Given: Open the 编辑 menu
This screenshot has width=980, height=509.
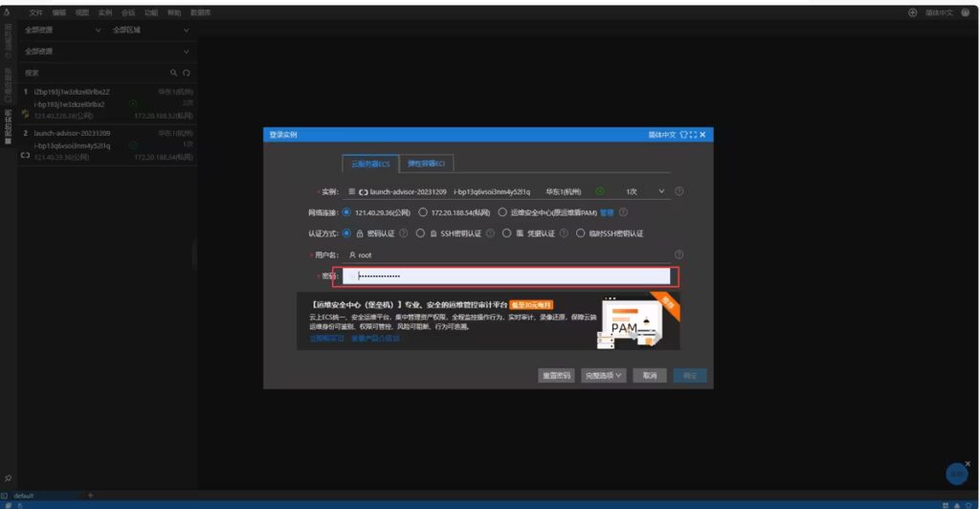Looking at the screenshot, I should point(58,12).
